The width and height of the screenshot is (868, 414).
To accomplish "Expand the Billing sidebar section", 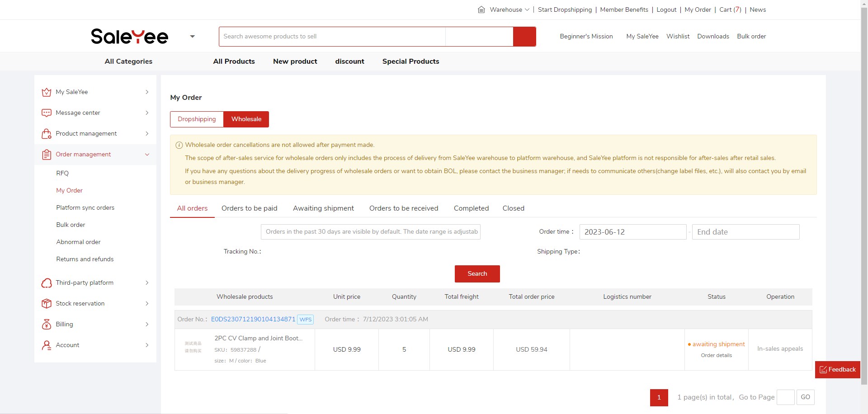I will click(147, 325).
